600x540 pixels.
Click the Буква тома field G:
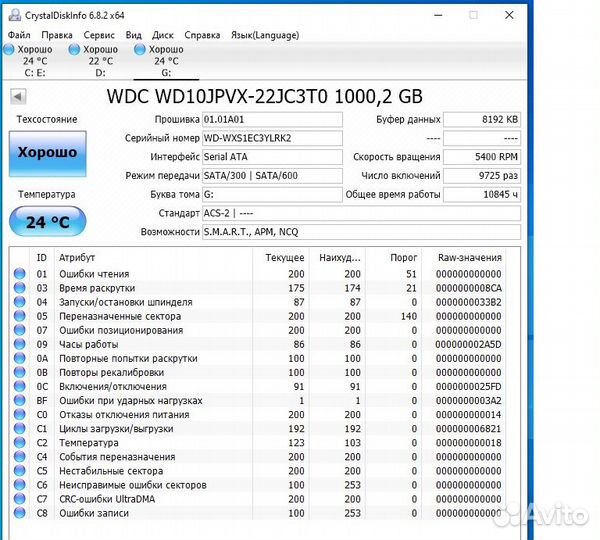pyautogui.click(x=272, y=194)
